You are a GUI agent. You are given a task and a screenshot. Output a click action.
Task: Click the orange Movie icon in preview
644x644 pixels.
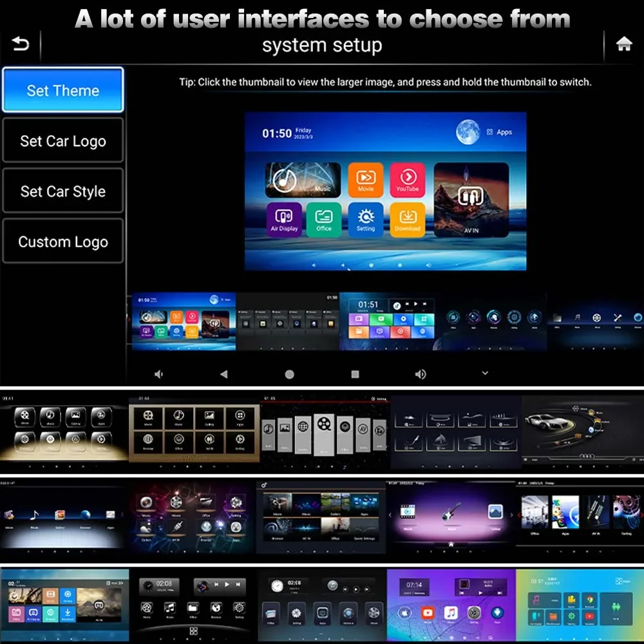click(x=366, y=180)
